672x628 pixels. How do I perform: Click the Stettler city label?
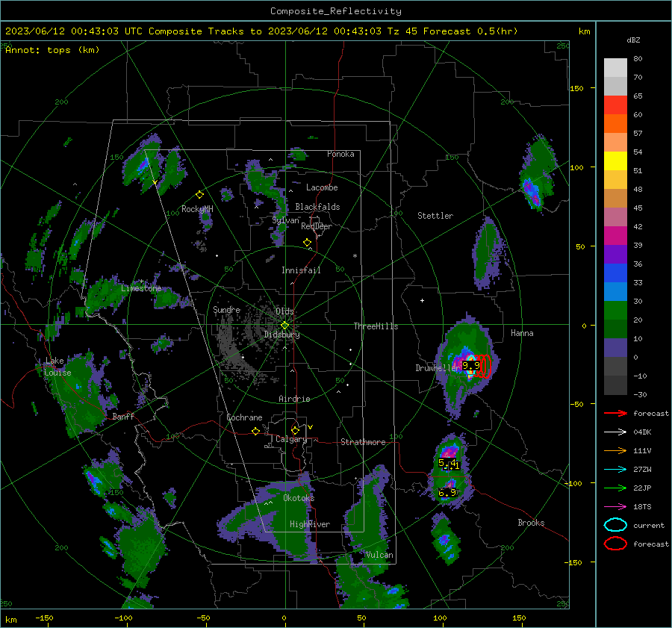435,216
